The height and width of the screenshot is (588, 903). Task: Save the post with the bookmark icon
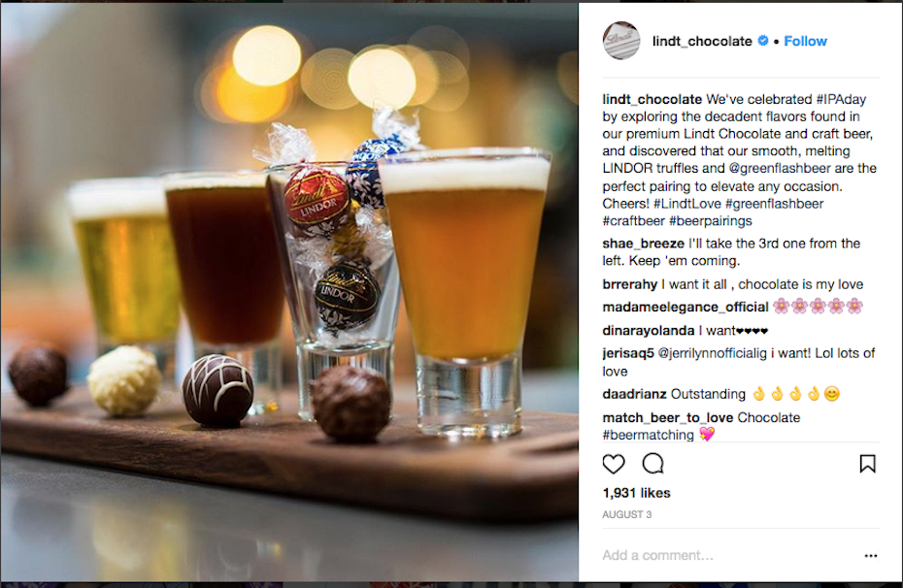coord(867,463)
